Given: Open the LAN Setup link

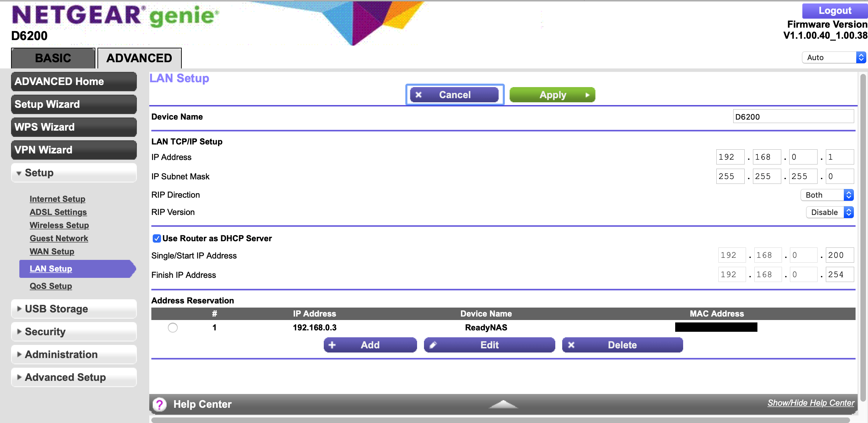Looking at the screenshot, I should [x=51, y=269].
